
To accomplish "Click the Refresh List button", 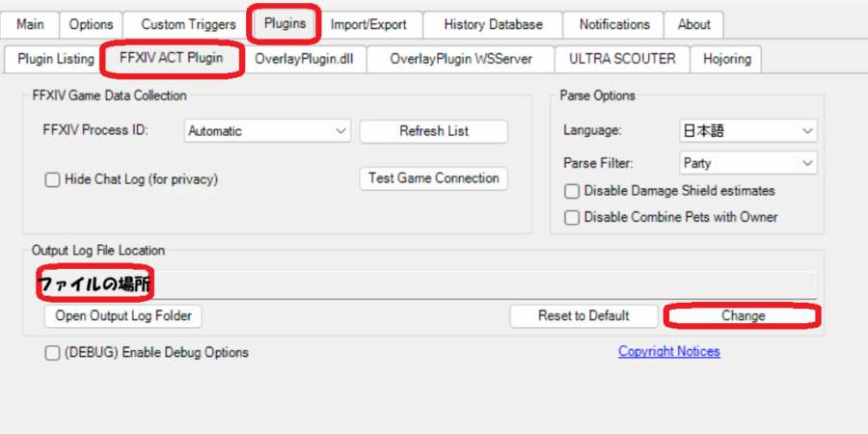I will click(434, 131).
